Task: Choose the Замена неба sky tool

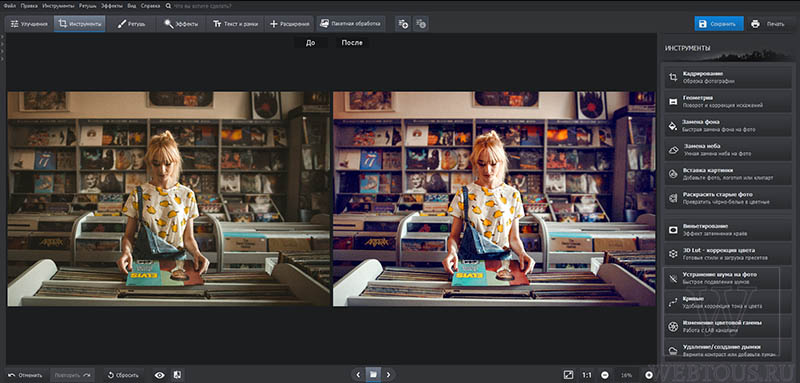Action: [728, 149]
